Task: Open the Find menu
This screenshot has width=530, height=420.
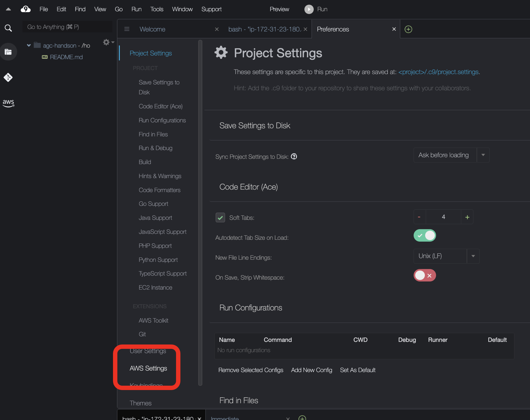Action: [80, 9]
